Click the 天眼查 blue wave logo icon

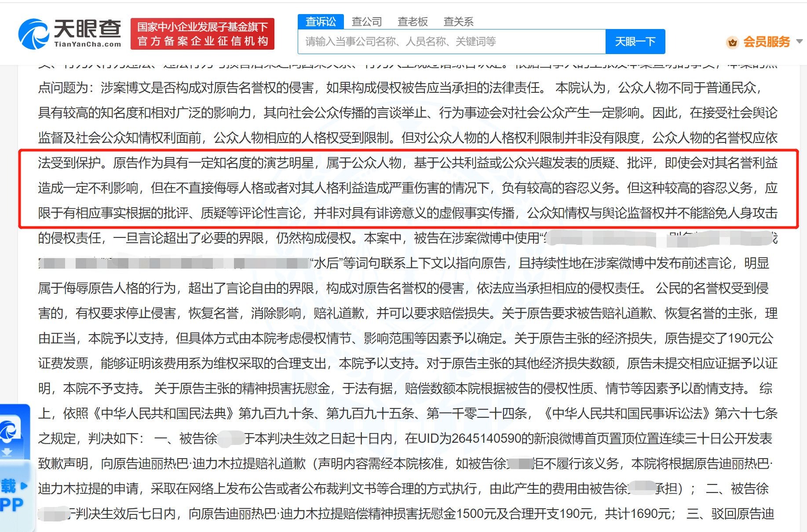(34, 33)
